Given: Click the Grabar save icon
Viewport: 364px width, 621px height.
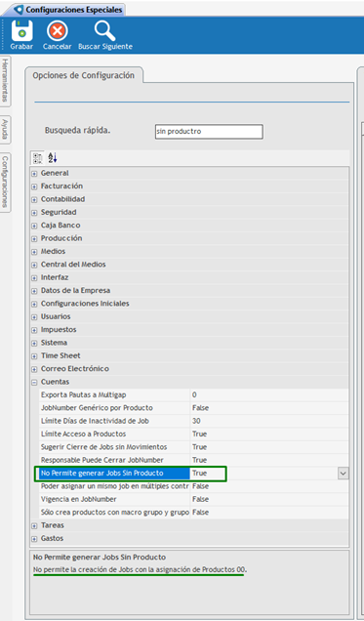Looking at the screenshot, I should point(21,31).
